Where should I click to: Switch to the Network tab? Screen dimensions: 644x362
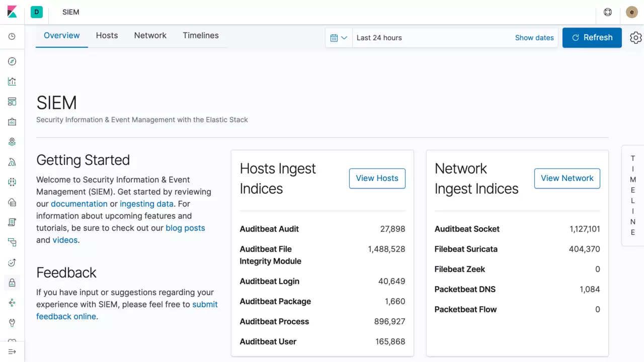[150, 36]
